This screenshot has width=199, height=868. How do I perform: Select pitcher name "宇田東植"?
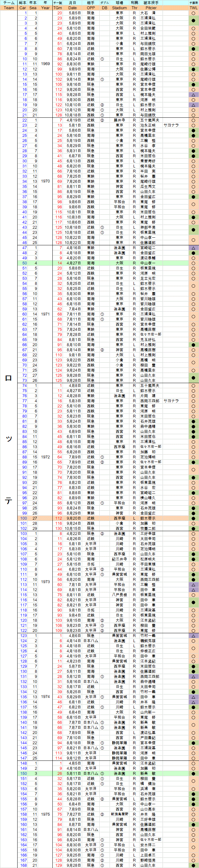tap(148, 564)
